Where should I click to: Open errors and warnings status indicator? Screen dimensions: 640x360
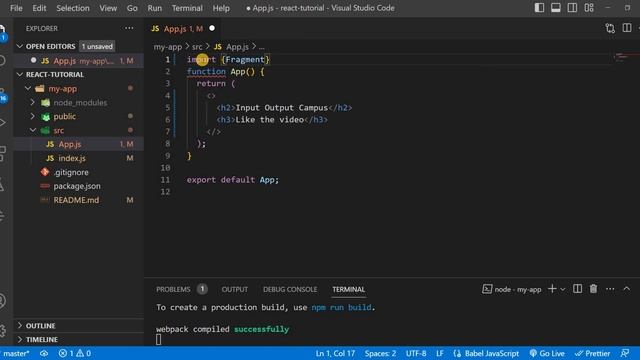tap(75, 353)
